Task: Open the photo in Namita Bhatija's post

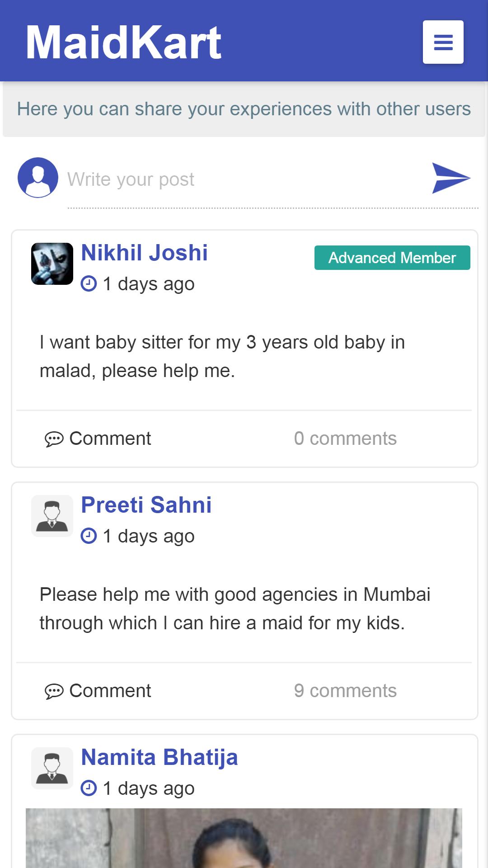Action: click(244, 838)
